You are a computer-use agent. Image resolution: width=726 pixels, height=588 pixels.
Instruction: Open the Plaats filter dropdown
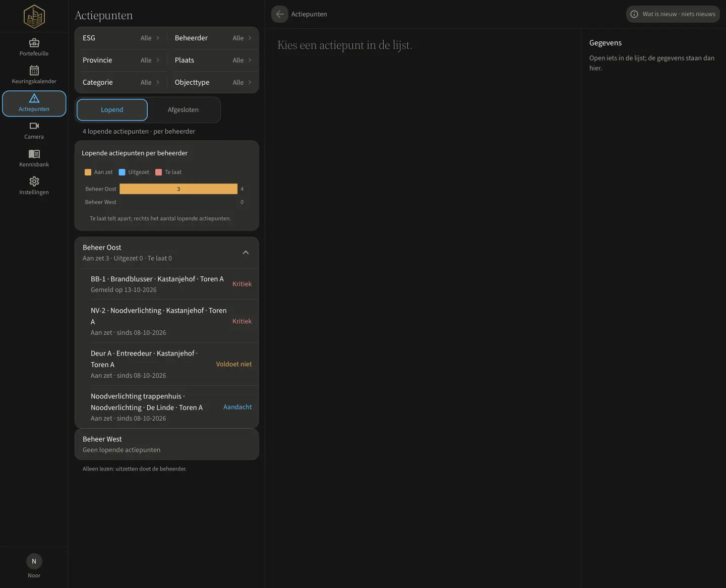click(213, 60)
